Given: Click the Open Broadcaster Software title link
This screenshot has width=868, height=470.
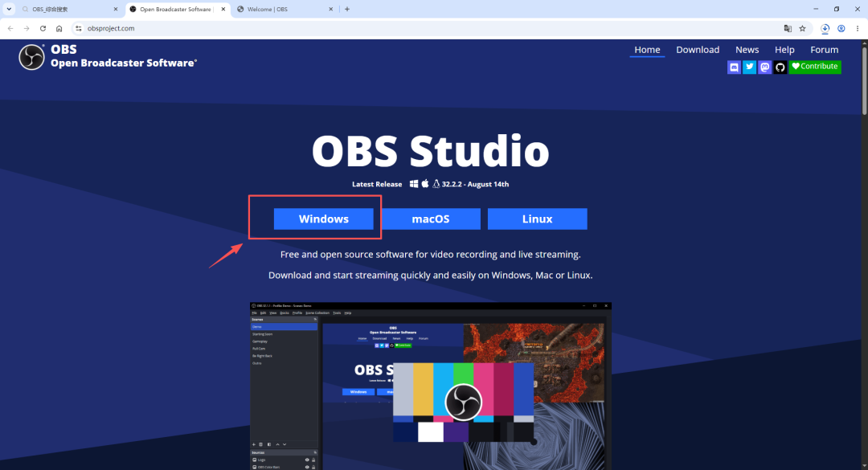Looking at the screenshot, I should click(124, 63).
